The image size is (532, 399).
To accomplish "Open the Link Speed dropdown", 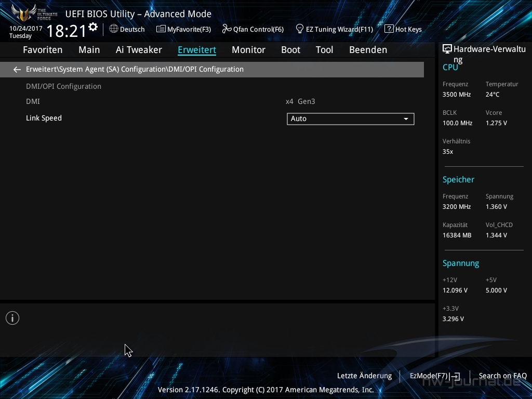I will point(351,119).
